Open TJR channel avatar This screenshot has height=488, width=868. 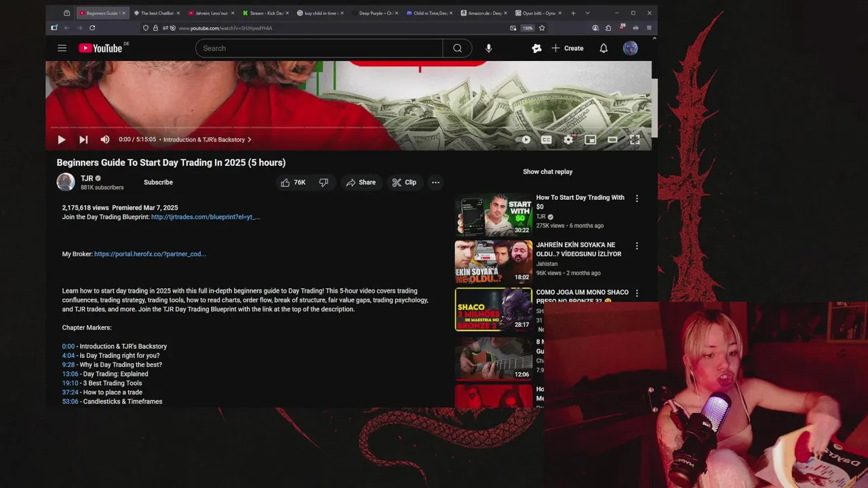click(x=66, y=182)
